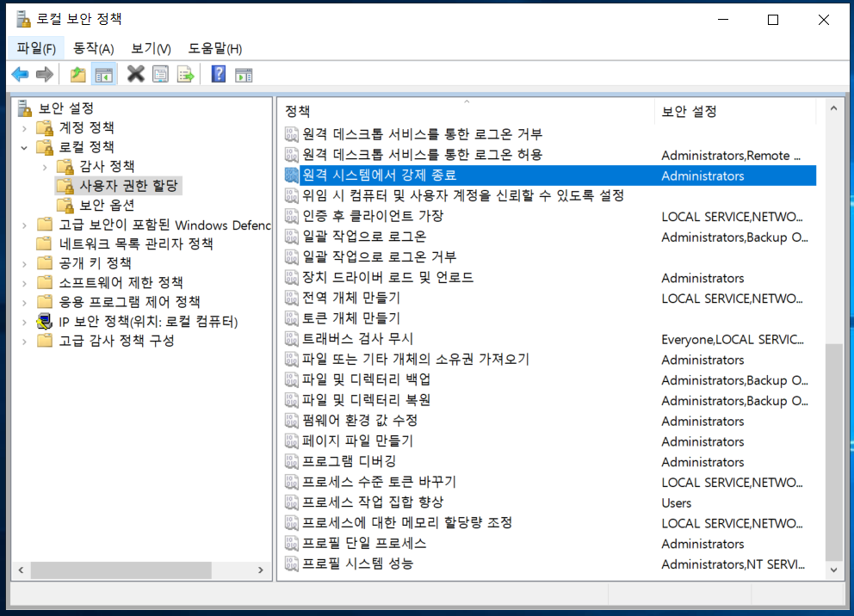Click the Up one level folder icon
The width and height of the screenshot is (854, 616).
point(77,74)
